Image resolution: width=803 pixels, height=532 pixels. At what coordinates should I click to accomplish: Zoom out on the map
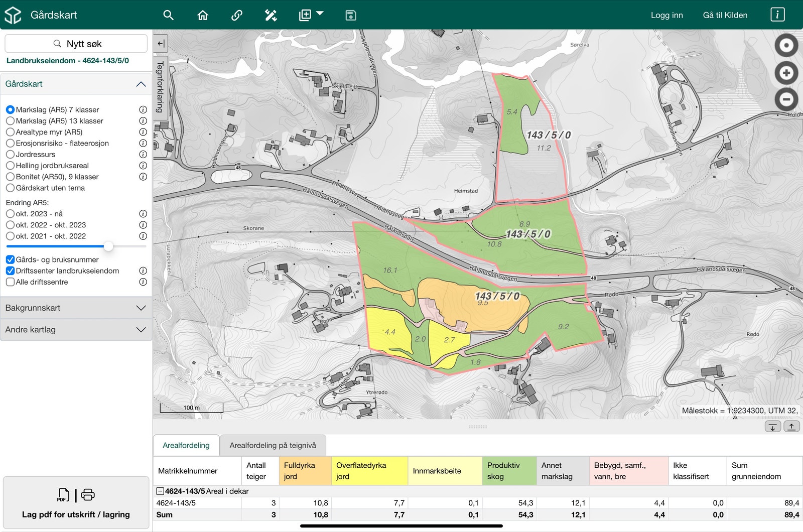pyautogui.click(x=786, y=99)
